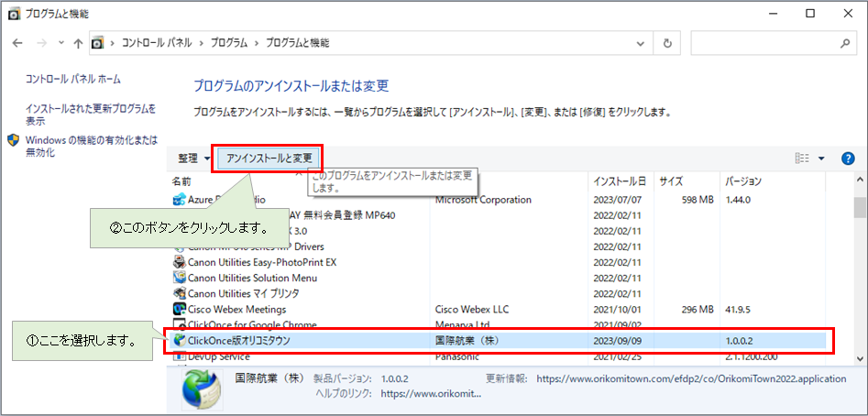Sort by サイズ column header
The width and height of the screenshot is (868, 416).
[x=671, y=181]
